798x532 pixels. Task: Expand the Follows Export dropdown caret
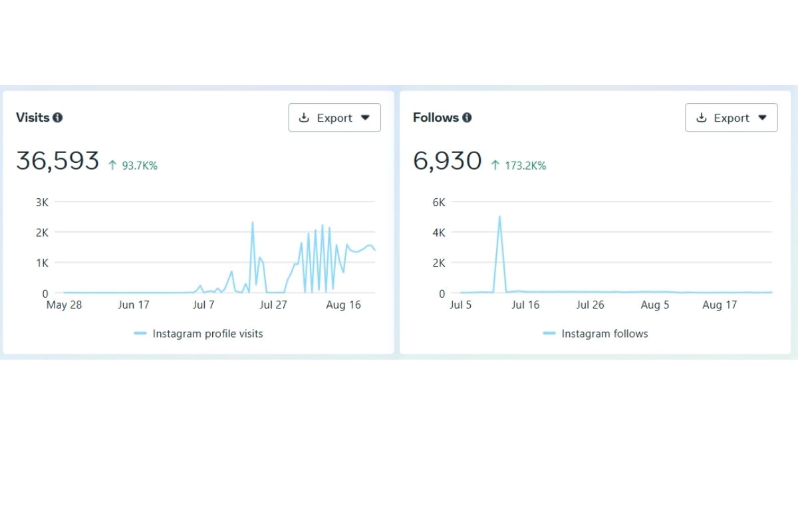click(x=762, y=118)
